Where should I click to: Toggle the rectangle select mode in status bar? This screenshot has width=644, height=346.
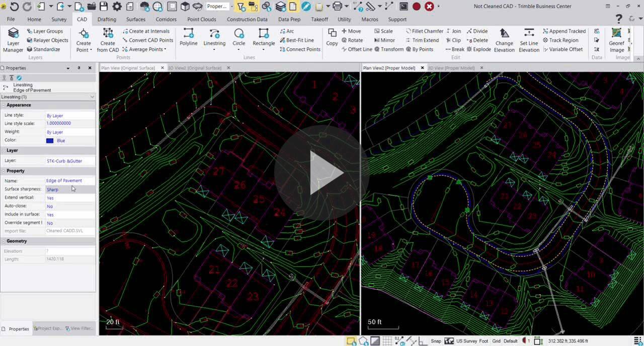[352, 341]
